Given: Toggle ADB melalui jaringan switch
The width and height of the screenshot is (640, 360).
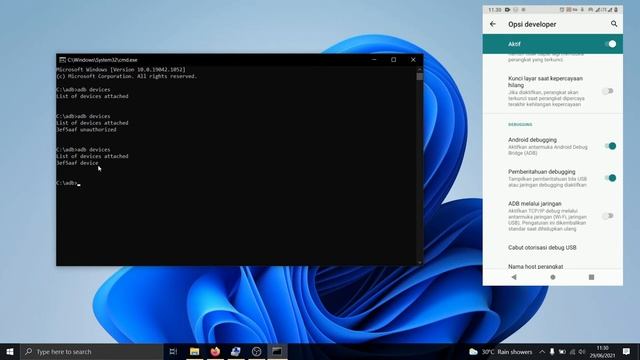Looking at the screenshot, I should [x=608, y=216].
